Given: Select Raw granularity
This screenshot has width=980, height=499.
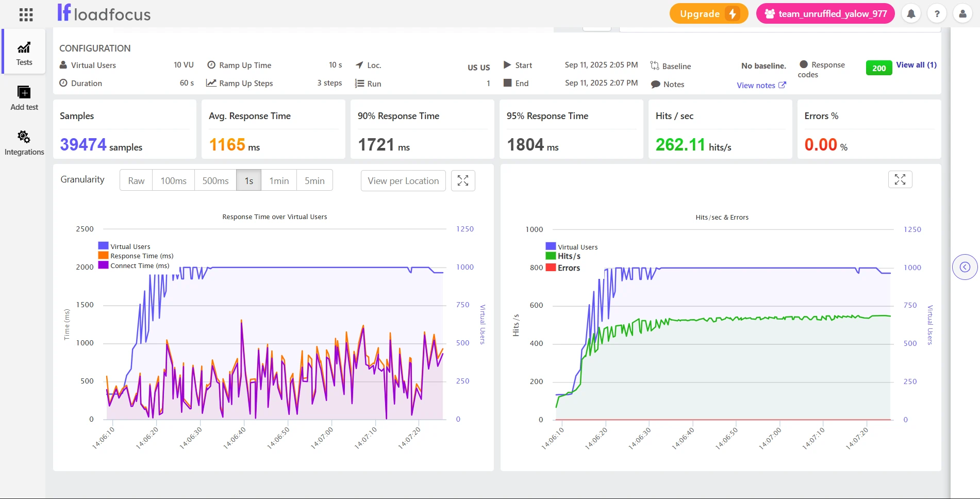Looking at the screenshot, I should [136, 181].
